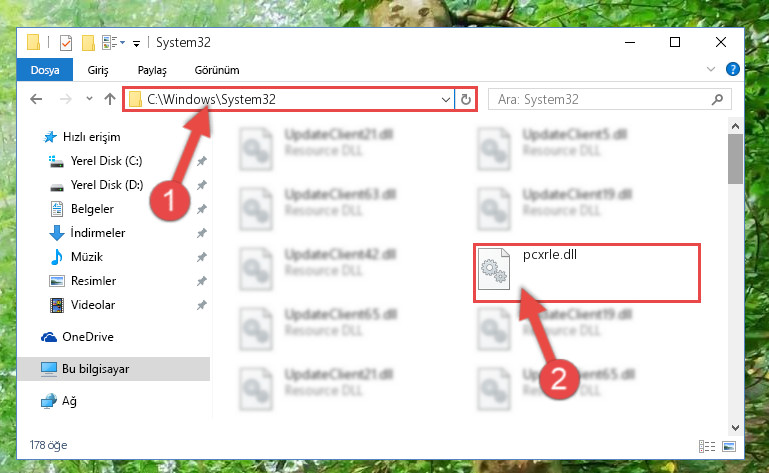The width and height of the screenshot is (769, 473).
Task: Click the back navigation arrow
Action: (36, 100)
